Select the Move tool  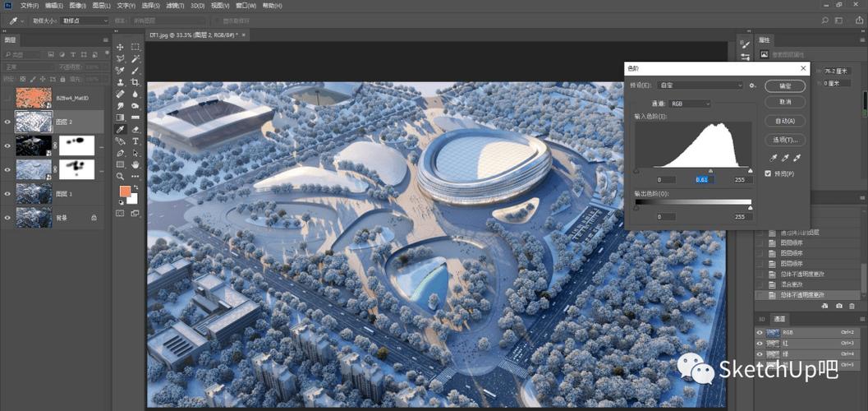point(120,47)
